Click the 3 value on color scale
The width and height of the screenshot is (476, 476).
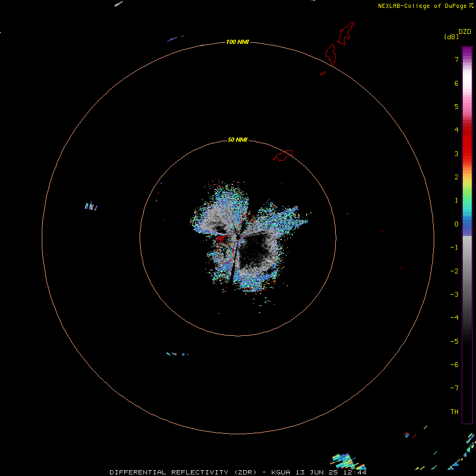pos(456,153)
